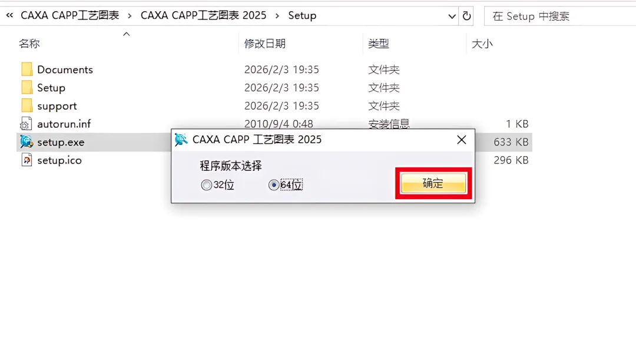
Task: Sort files by 大小 column header
Action: click(482, 44)
